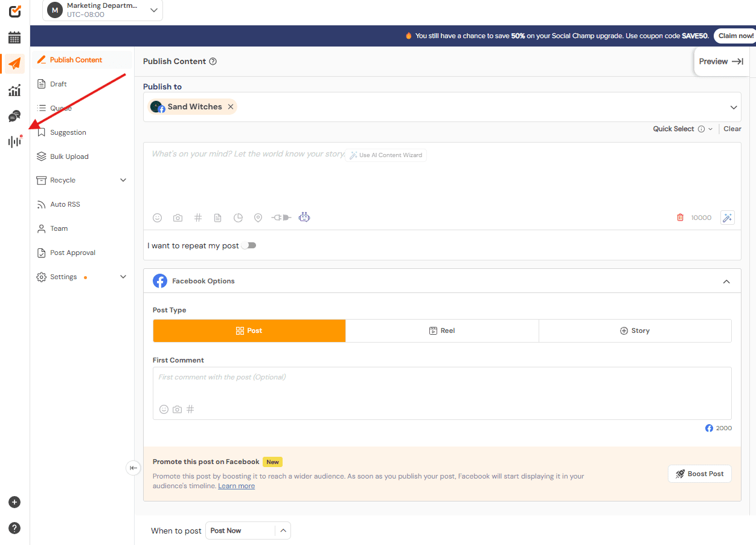The image size is (756, 545).
Task: Select the Story post type
Action: (635, 331)
